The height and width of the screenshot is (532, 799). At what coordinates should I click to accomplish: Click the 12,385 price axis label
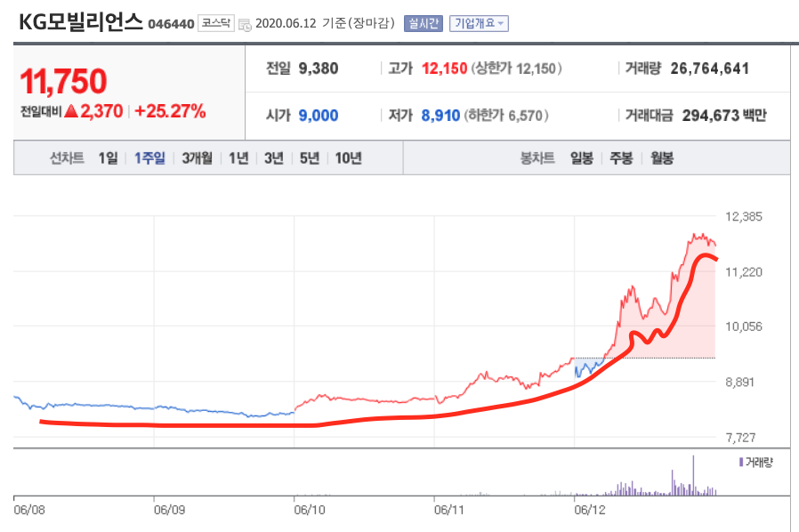pyautogui.click(x=744, y=216)
